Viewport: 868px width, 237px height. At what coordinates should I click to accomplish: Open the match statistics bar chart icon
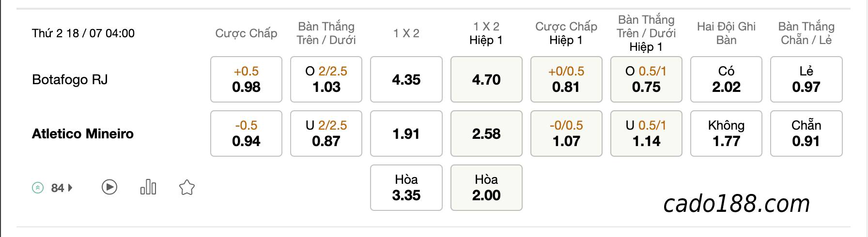pos(148,187)
